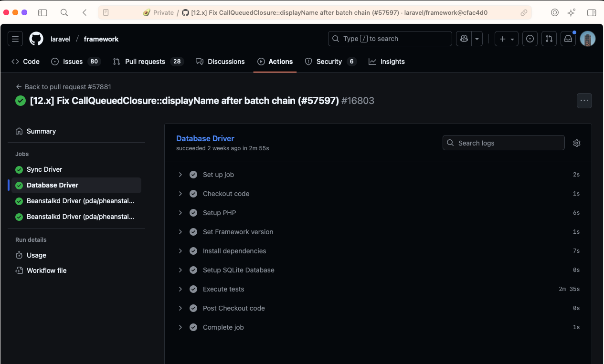
Task: Open browser shield/privacy circle icon
Action: pyautogui.click(x=555, y=13)
